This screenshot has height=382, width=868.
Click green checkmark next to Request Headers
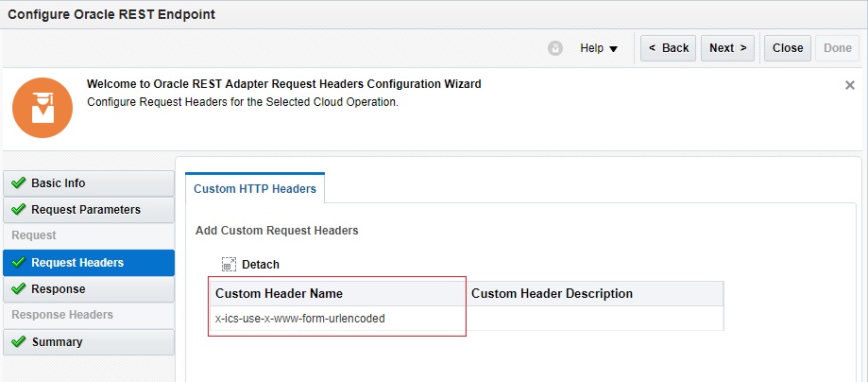tap(18, 262)
